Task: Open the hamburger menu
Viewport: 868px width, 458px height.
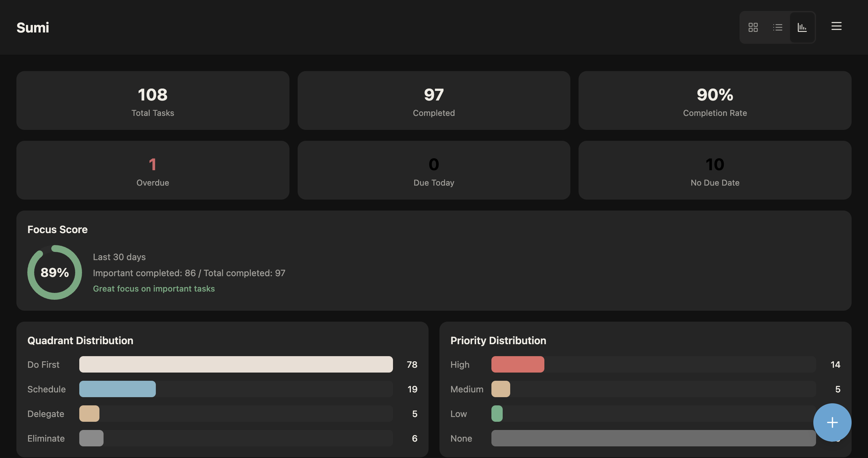Action: tap(836, 26)
